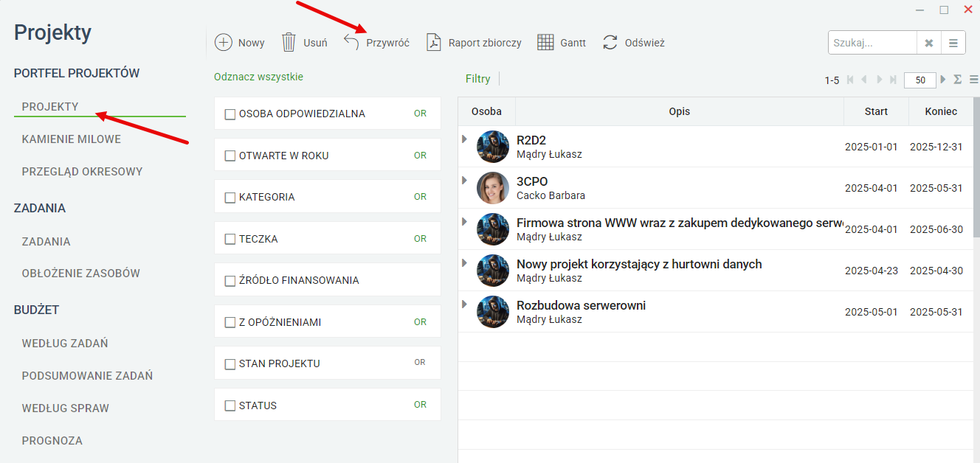Check the OSOBA ODPOWIEDZIALNA filter
980x463 pixels.
click(230, 114)
